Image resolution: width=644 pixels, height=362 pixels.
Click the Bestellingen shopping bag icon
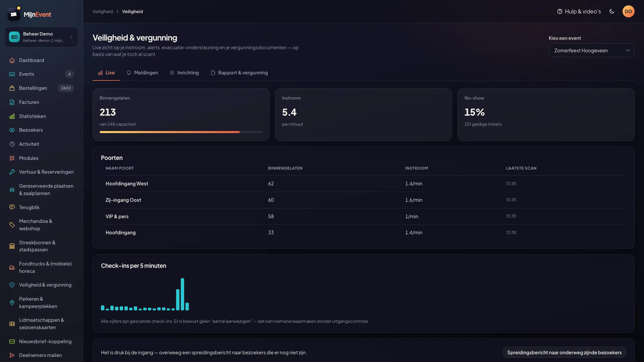[12, 88]
